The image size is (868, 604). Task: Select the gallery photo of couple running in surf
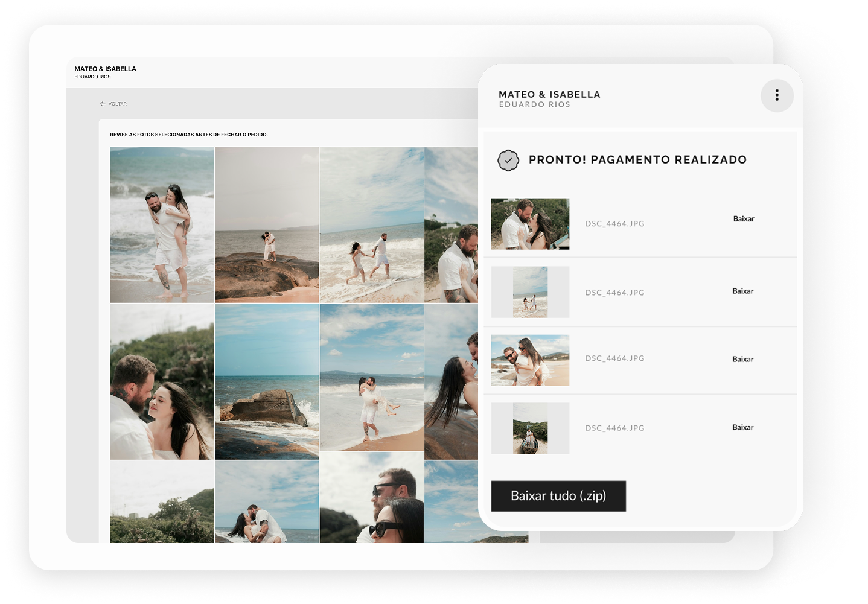[x=371, y=224]
